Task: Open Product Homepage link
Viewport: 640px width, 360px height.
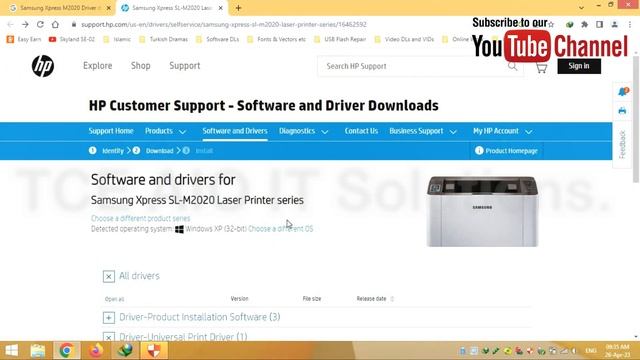Action: tap(511, 151)
